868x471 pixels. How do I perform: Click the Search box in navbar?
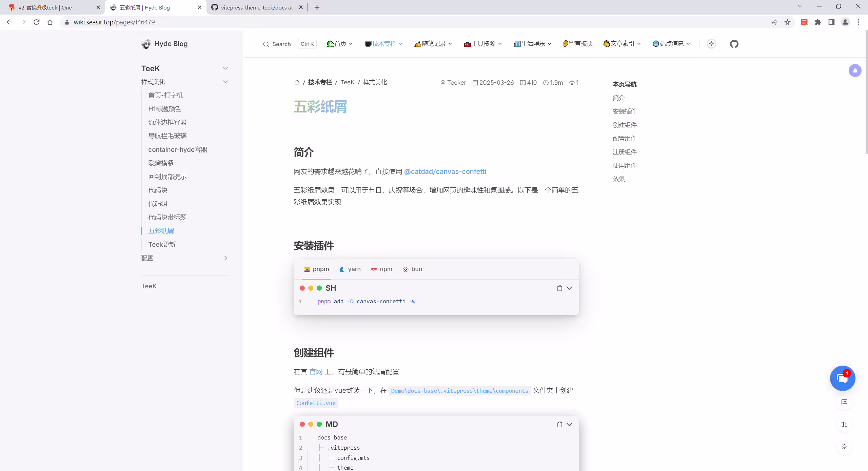pos(290,44)
